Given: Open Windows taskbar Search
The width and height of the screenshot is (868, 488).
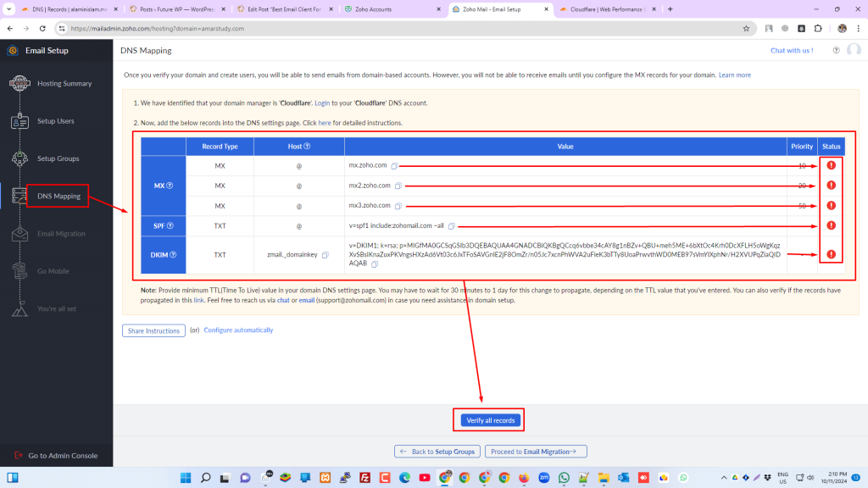Looking at the screenshot, I should tap(205, 478).
